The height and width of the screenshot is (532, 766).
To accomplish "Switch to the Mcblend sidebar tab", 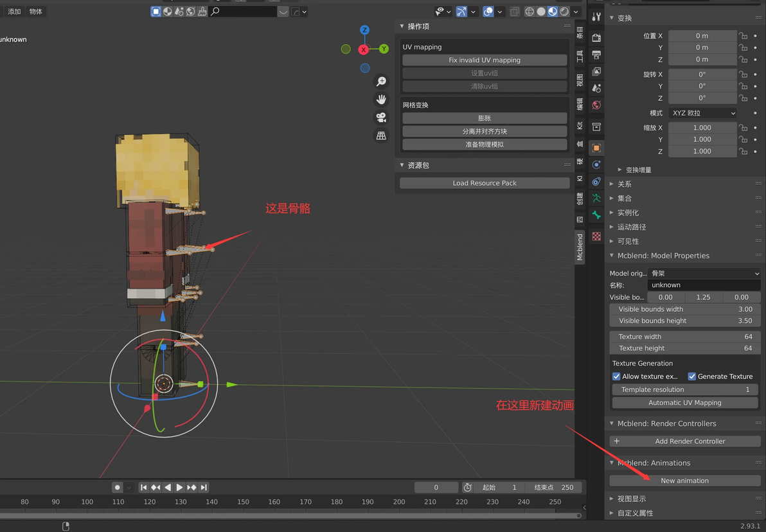I will coord(580,247).
